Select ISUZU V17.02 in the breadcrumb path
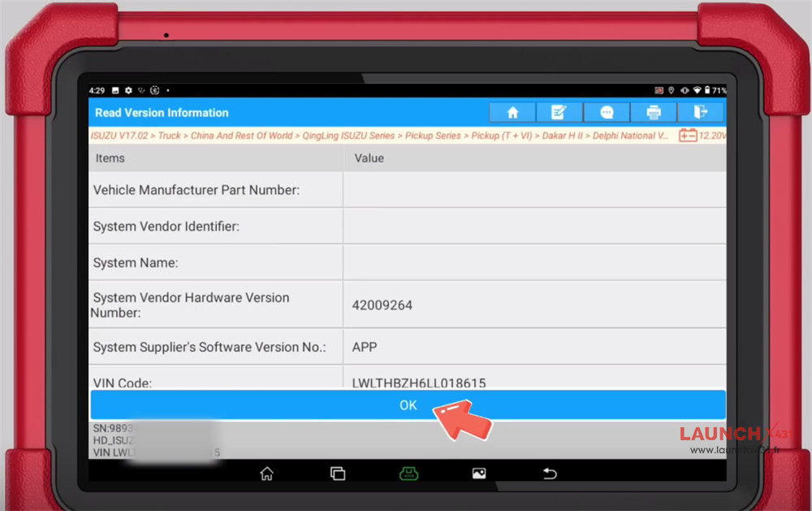 click(119, 136)
